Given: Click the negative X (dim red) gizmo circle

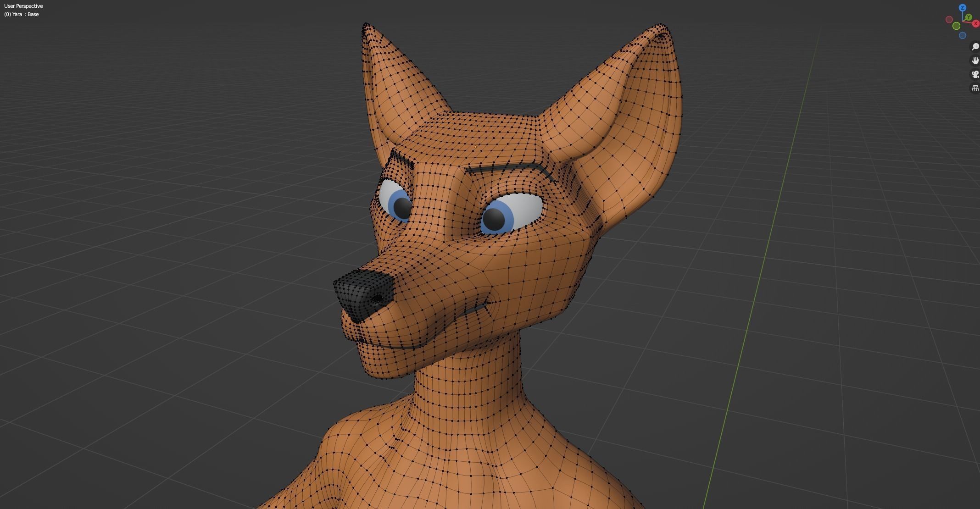Looking at the screenshot, I should pos(949,20).
